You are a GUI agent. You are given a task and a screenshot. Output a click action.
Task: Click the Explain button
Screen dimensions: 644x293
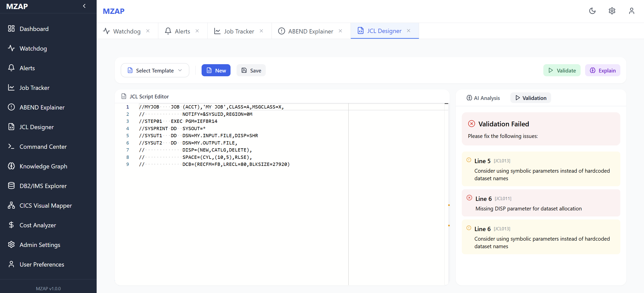602,70
